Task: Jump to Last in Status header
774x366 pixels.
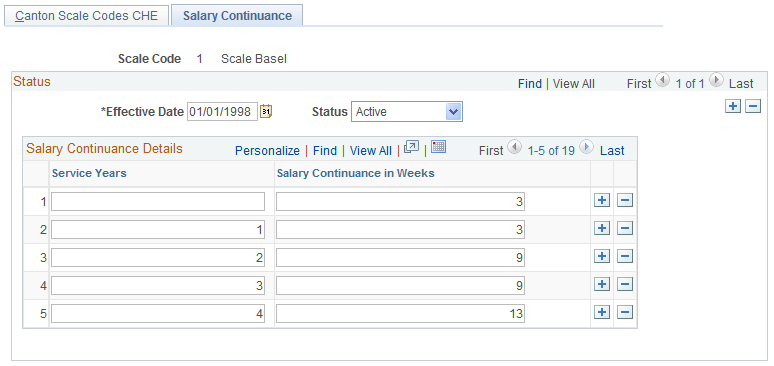Action: pos(741,84)
